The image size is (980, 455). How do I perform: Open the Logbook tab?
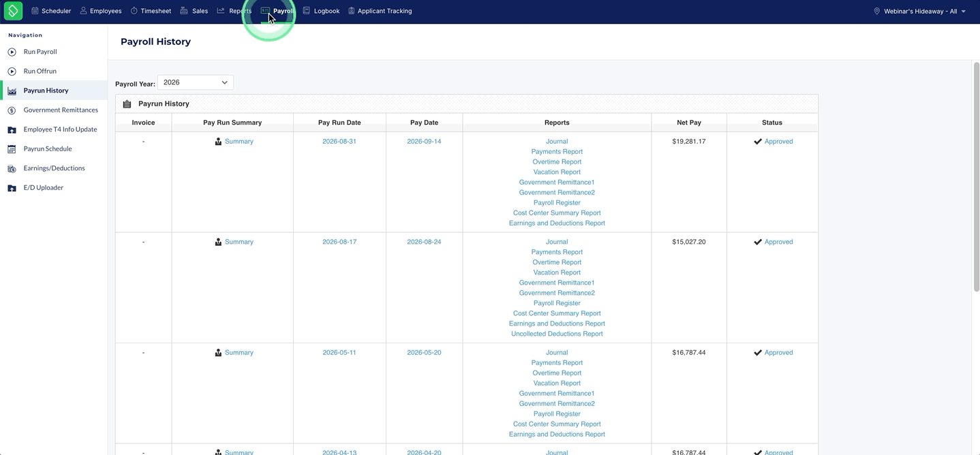coord(321,11)
